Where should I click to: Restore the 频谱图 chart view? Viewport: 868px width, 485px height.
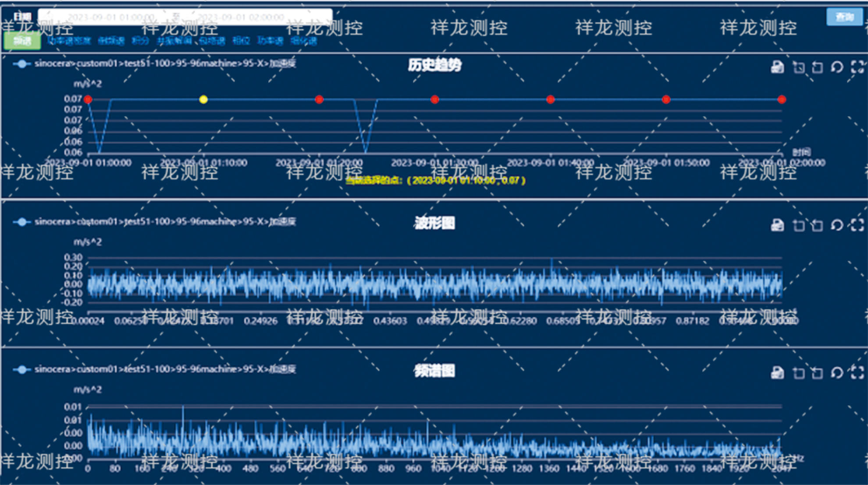837,373
